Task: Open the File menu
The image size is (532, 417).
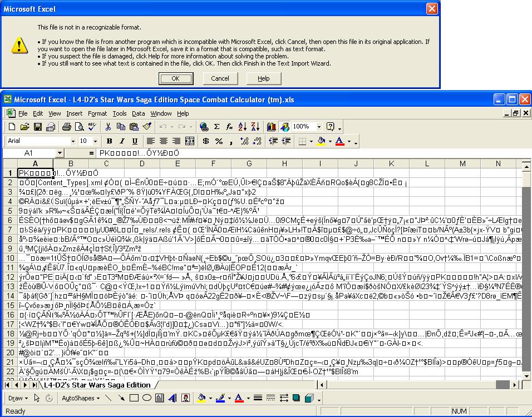Action: 23,113
